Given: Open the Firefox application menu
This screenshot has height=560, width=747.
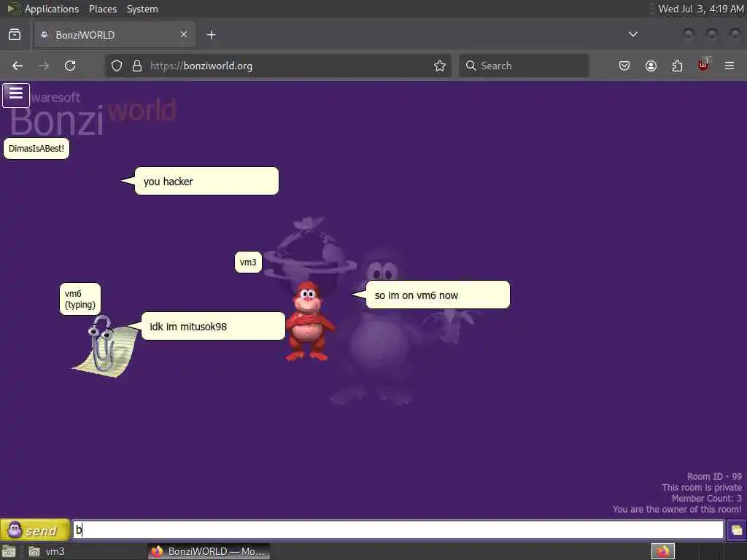Looking at the screenshot, I should (729, 66).
